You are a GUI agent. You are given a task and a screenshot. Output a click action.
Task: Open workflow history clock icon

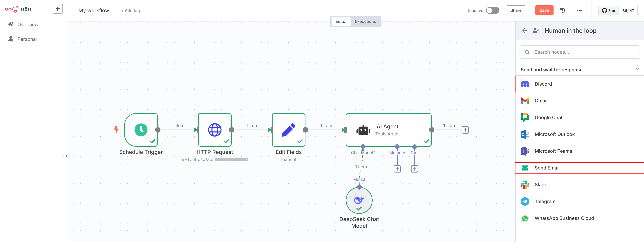click(562, 11)
